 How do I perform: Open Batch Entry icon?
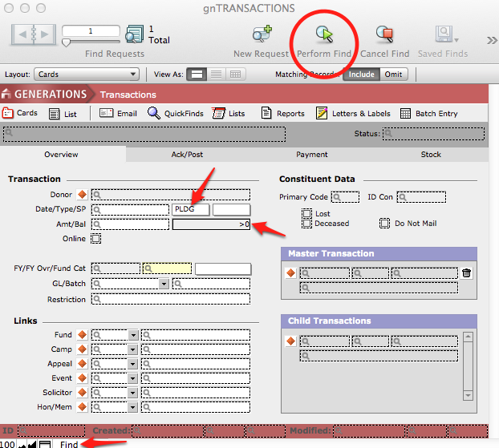coord(405,114)
